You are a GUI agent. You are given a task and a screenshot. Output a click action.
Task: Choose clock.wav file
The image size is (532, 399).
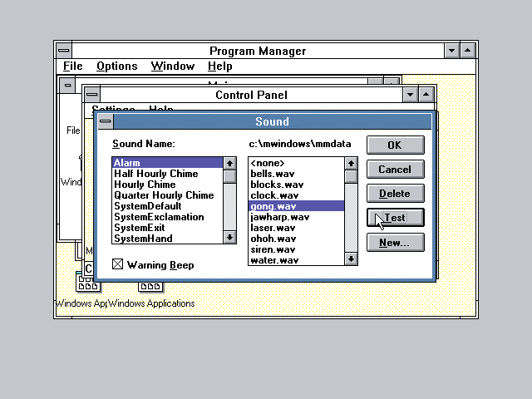coord(297,195)
